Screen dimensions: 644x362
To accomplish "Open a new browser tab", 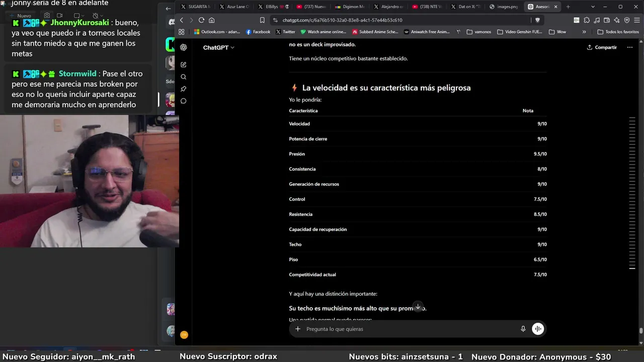I will (568, 7).
